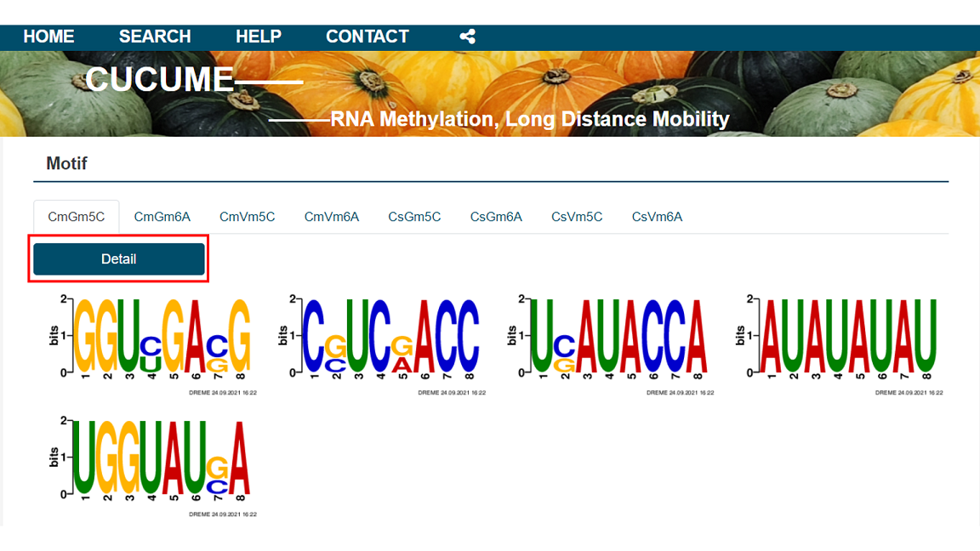
Task: Open the CONTACT page
Action: coord(367,37)
